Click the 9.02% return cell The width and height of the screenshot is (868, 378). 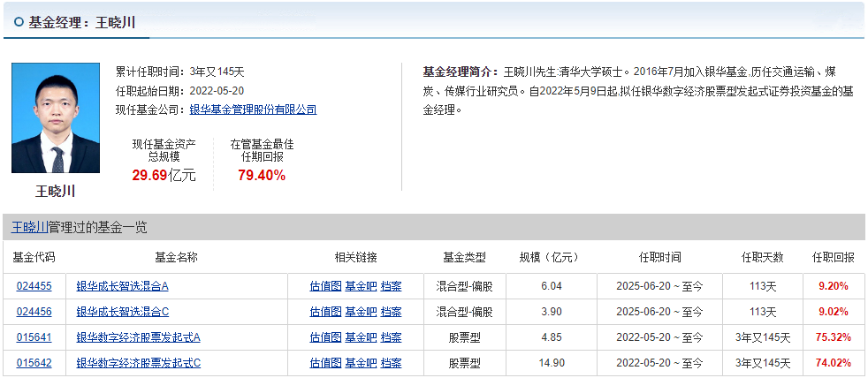point(834,312)
